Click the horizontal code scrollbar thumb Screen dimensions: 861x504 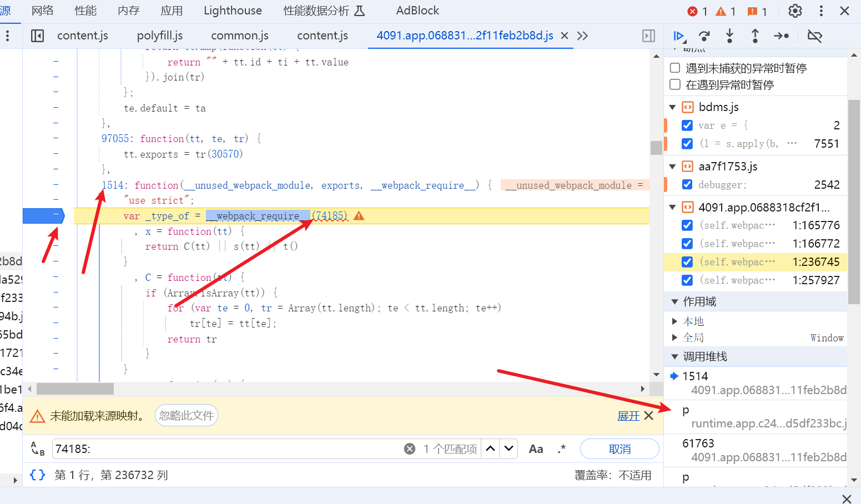click(75, 389)
